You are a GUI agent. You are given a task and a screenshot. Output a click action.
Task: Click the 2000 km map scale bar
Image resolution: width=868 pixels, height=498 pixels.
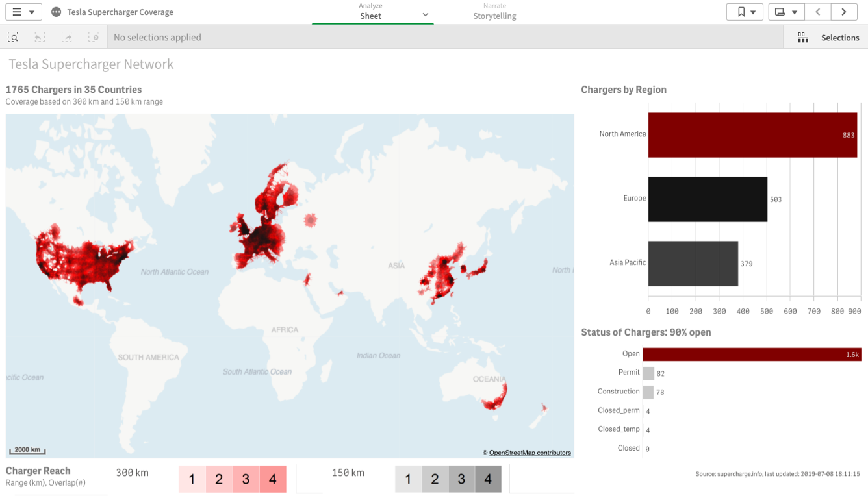[x=27, y=450]
